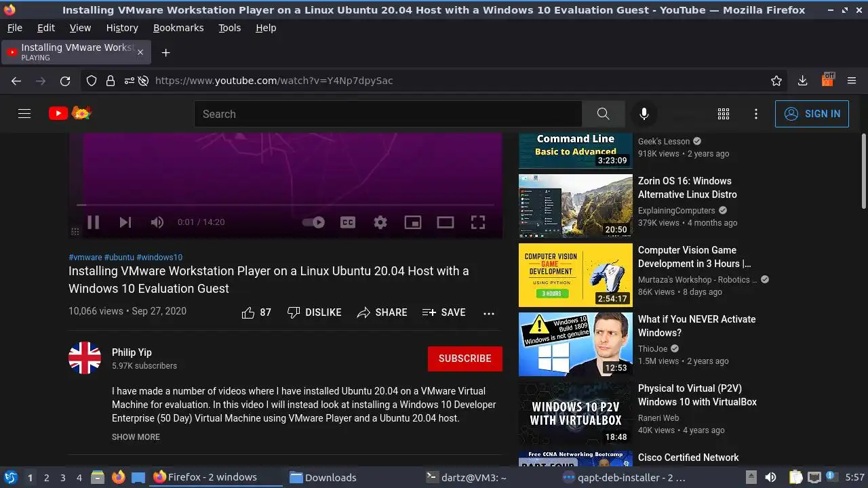
Task: Click the SUBSCRIBE button
Action: click(x=465, y=359)
